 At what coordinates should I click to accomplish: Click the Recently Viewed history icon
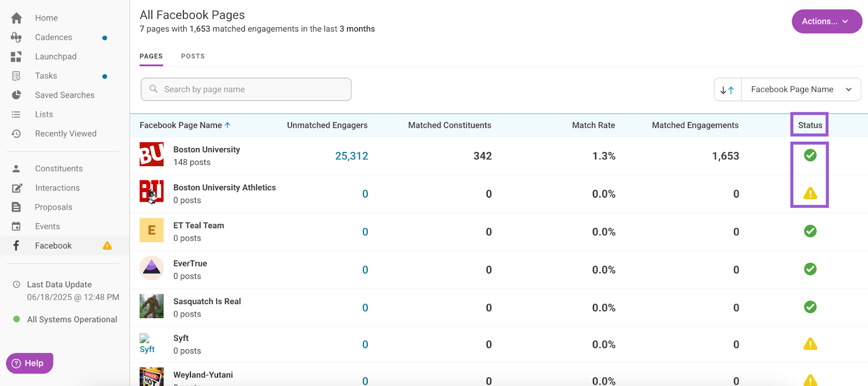pos(16,134)
